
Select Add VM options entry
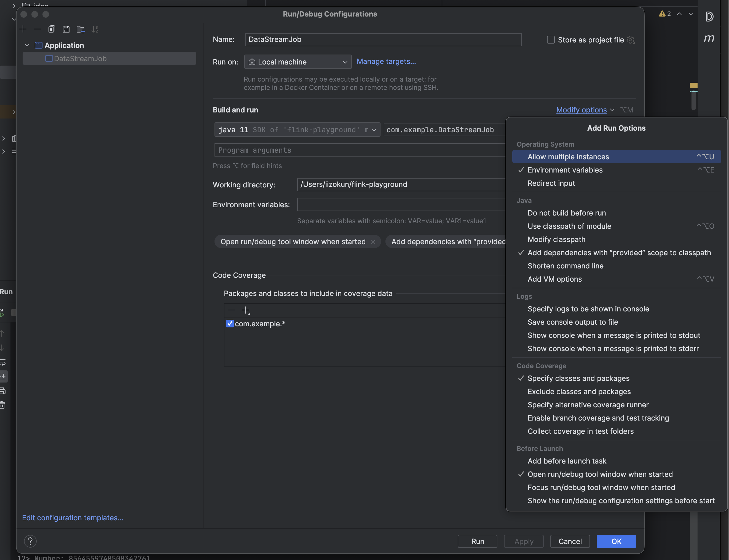617,279
